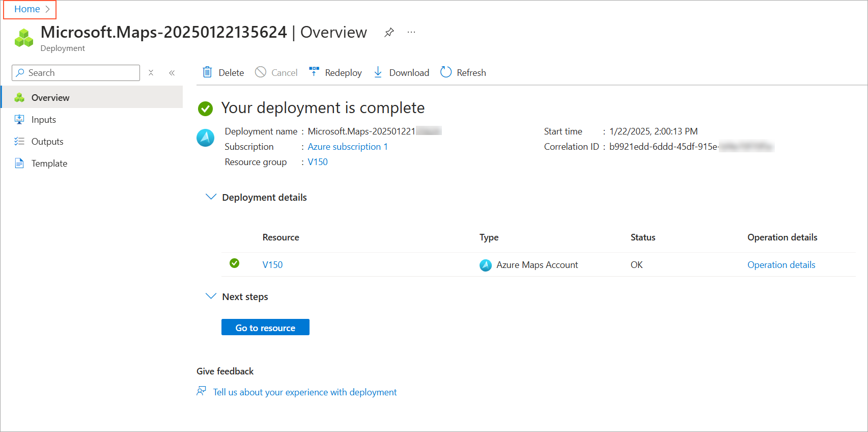This screenshot has height=432, width=868.
Task: Open the ellipsis more options menu
Action: tap(411, 33)
